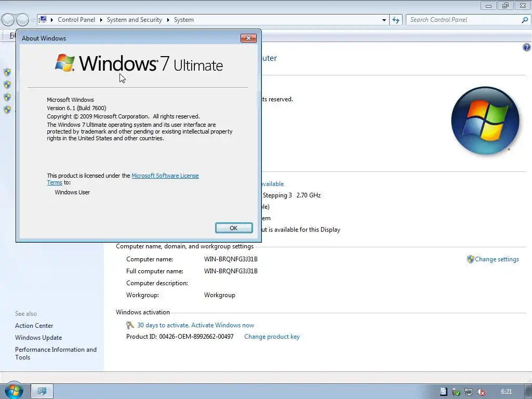Click the Control Panel taskbar button
This screenshot has width=532, height=399.
tap(42, 392)
